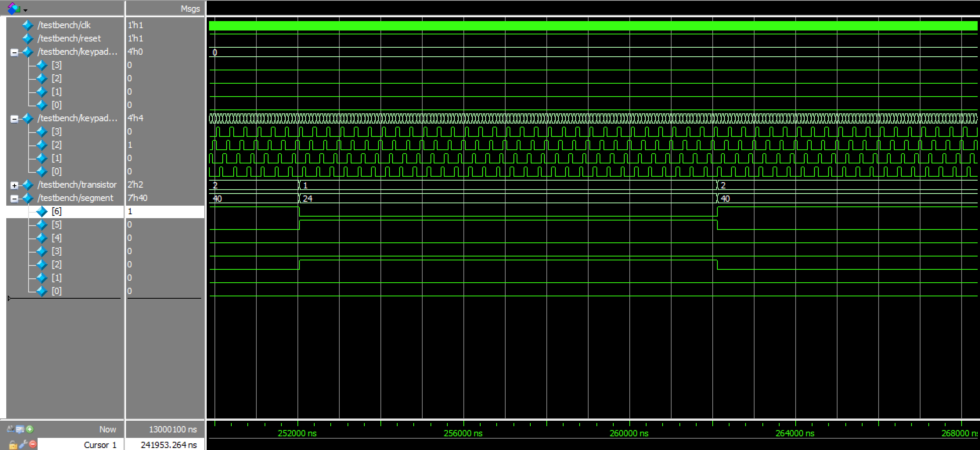Collapse the /testbench/segment signal bus
Image resolution: width=980 pixels, height=450 pixels.
pyautogui.click(x=14, y=199)
